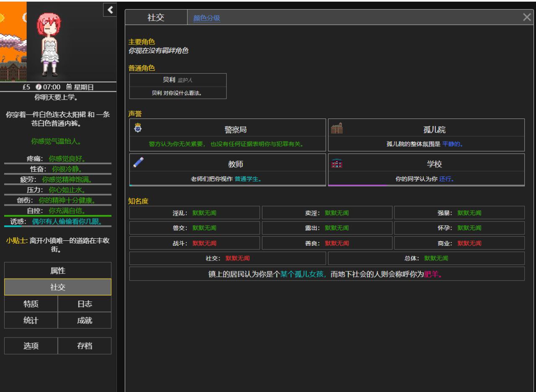The image size is (536, 392).
Task: Click the 默默无闻 link next to 淫乱
Action: [205, 212]
